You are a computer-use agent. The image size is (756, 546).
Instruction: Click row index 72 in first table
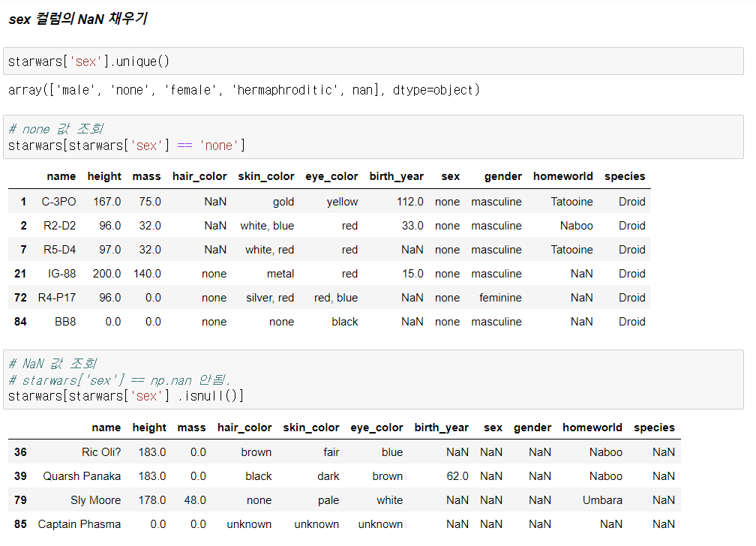[20, 298]
